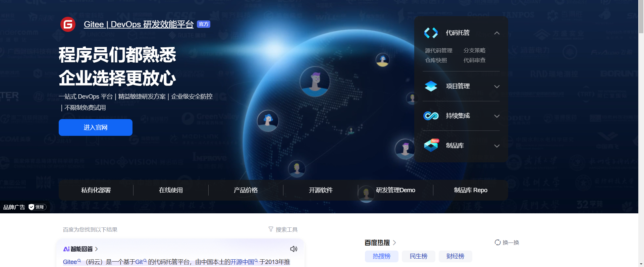
Task: Select the 研发管理Demo tab
Action: coord(395,190)
